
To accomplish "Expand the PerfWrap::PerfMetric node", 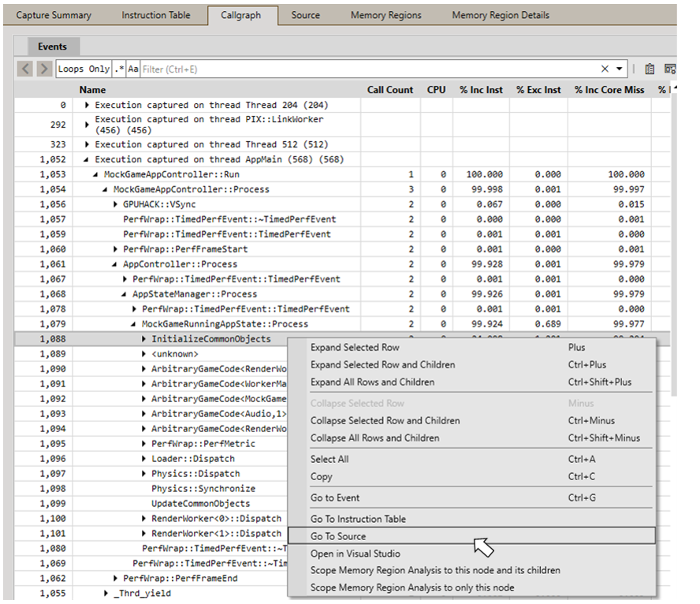I will pyautogui.click(x=143, y=444).
